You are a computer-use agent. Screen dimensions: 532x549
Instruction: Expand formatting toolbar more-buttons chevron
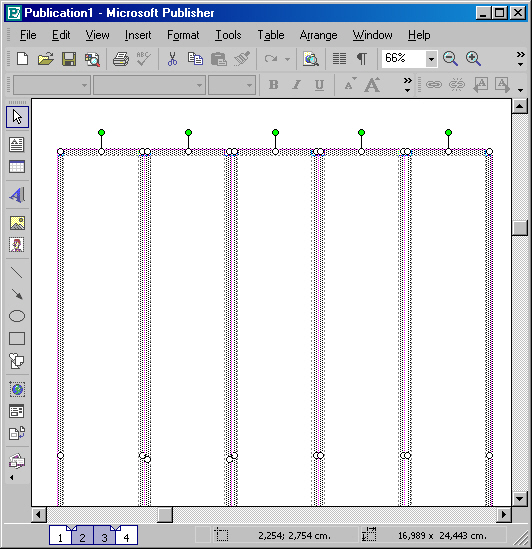[407, 85]
